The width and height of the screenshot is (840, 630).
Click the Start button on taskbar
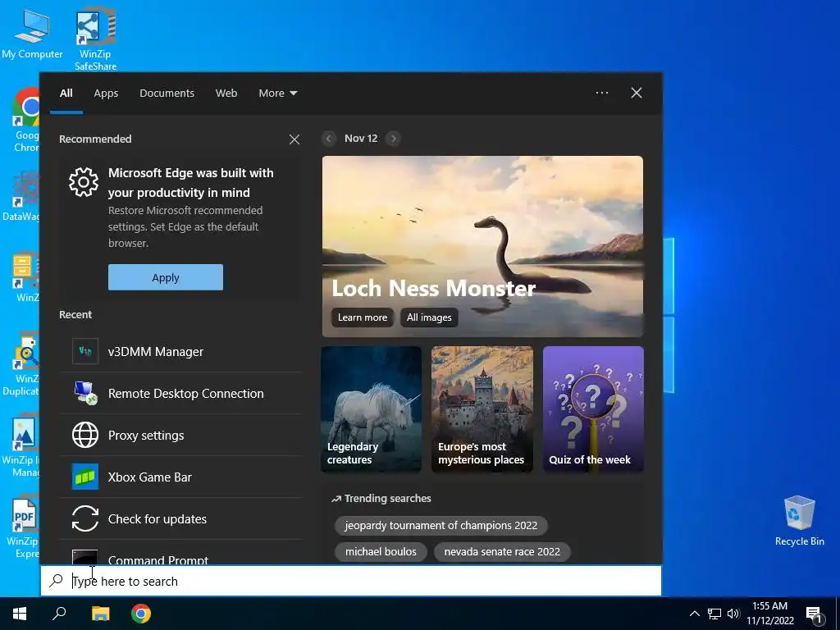tap(20, 614)
